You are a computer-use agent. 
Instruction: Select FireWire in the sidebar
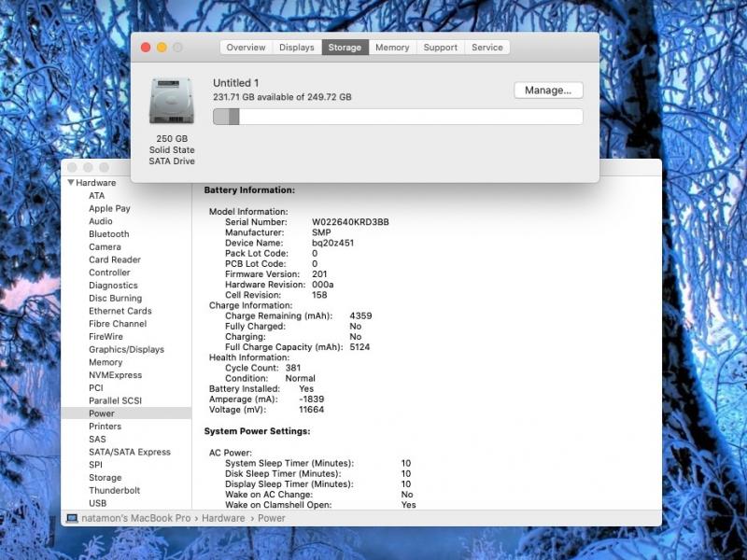[x=106, y=336]
